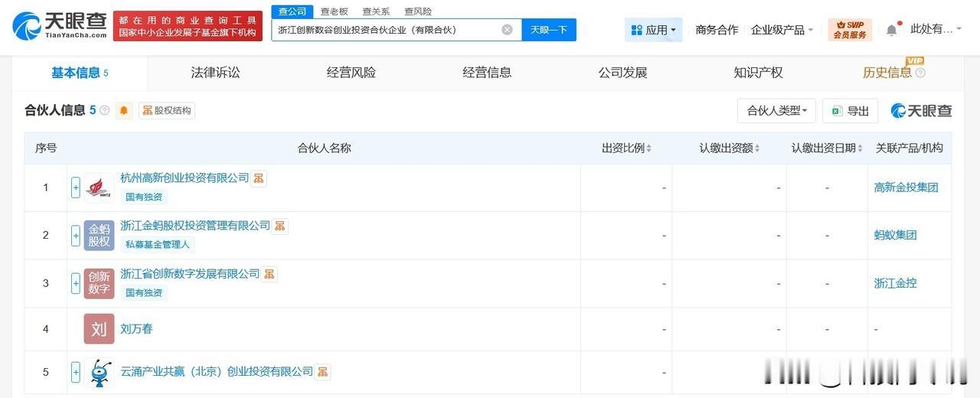Image resolution: width=980 pixels, height=398 pixels.
Task: Click the TianYanCha logo at top left
Action: [59, 26]
